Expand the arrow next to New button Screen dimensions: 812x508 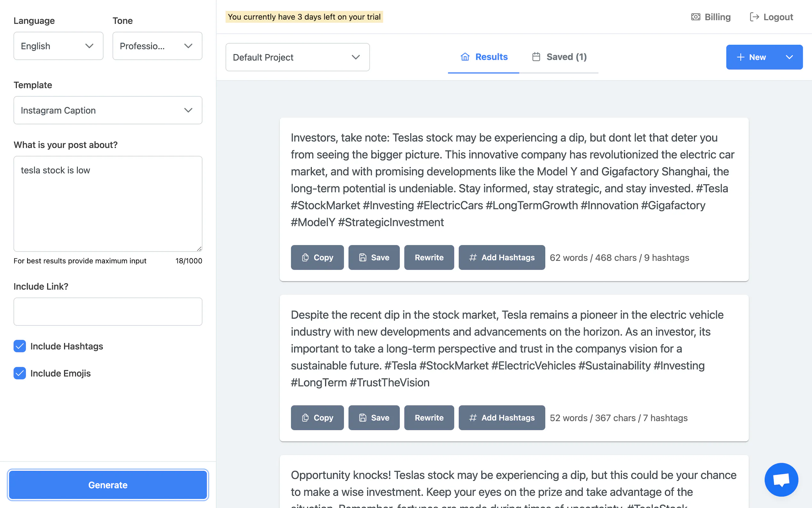tap(789, 57)
